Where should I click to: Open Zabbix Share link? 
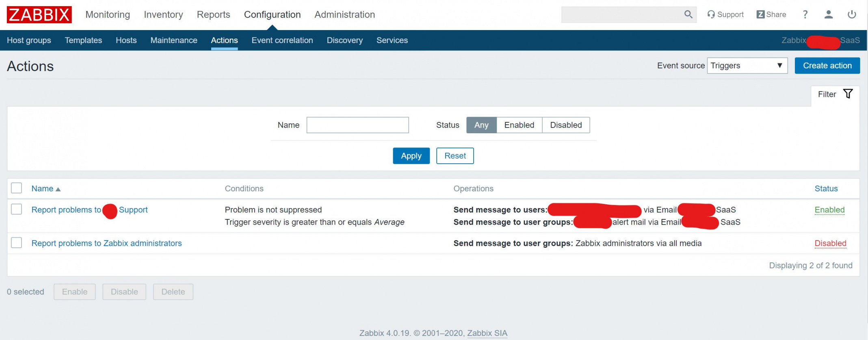click(x=771, y=15)
